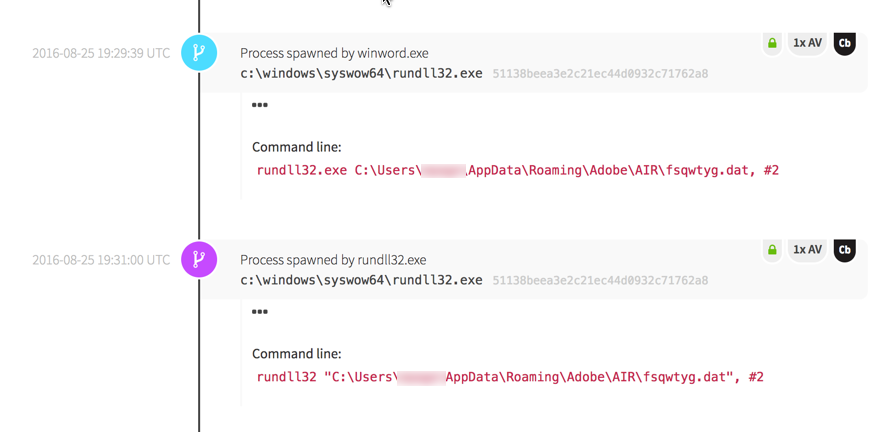The image size is (891, 432).
Task: Open Cb badge on the rundll32-spawned event
Action: [845, 250]
